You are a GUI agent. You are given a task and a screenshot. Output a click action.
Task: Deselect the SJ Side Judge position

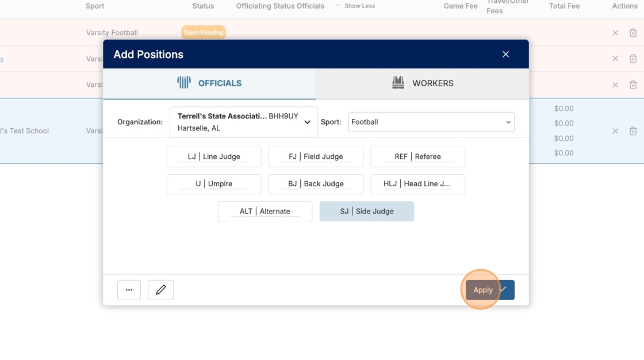(366, 211)
